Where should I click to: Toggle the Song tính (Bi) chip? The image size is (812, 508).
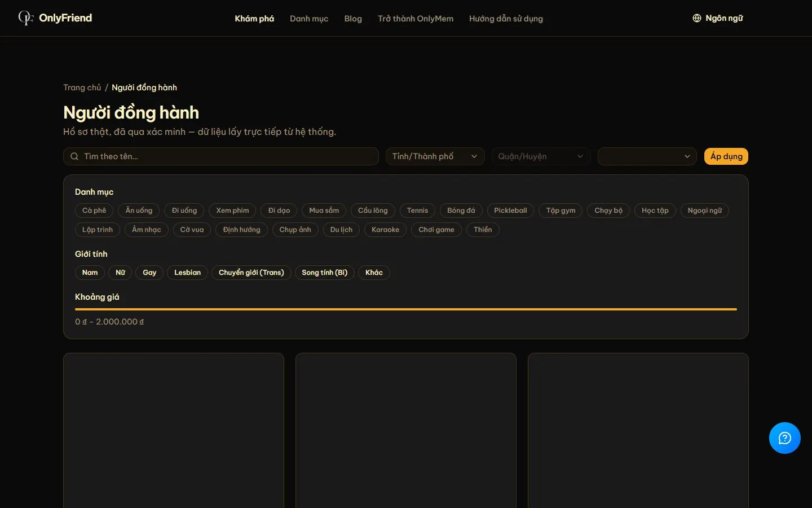click(x=325, y=273)
